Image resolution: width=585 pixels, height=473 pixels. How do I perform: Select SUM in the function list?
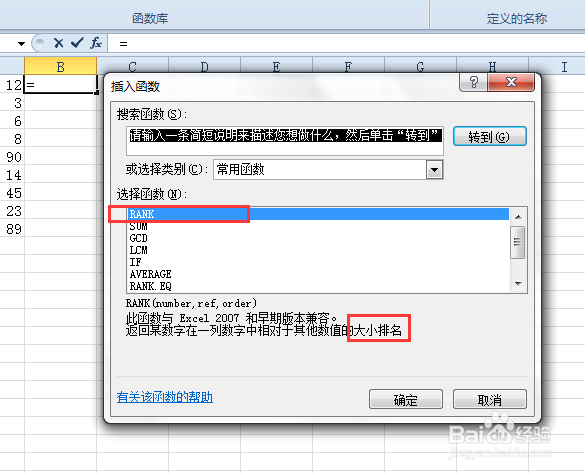click(x=319, y=226)
